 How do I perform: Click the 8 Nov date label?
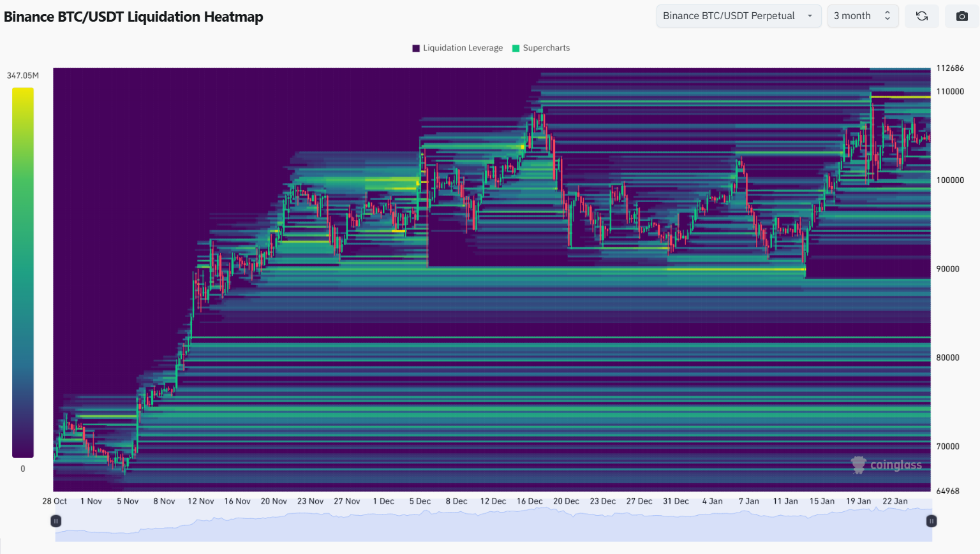(164, 501)
